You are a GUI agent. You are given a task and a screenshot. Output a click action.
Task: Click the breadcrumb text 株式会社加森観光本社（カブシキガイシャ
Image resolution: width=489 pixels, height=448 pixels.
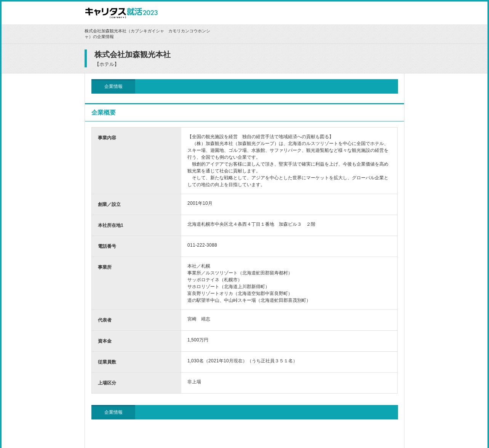[124, 31]
